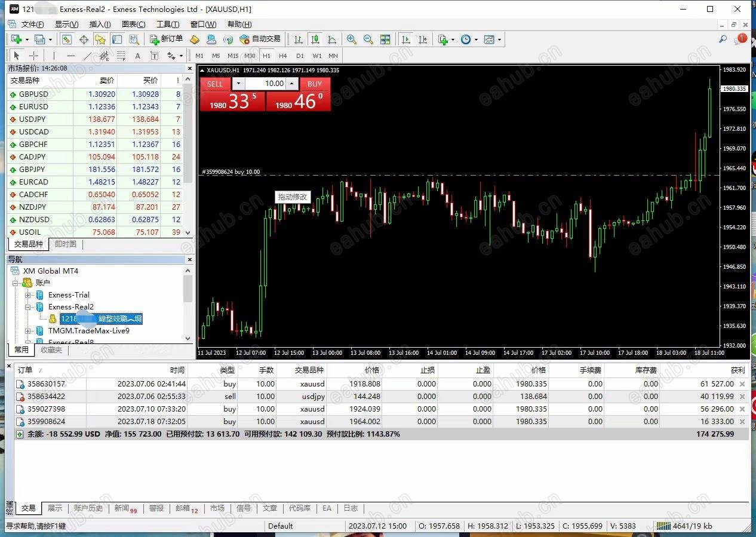Viewport: 756px width, 537px height.
Task: Select the trendline drawing tool
Action: (x=88, y=56)
